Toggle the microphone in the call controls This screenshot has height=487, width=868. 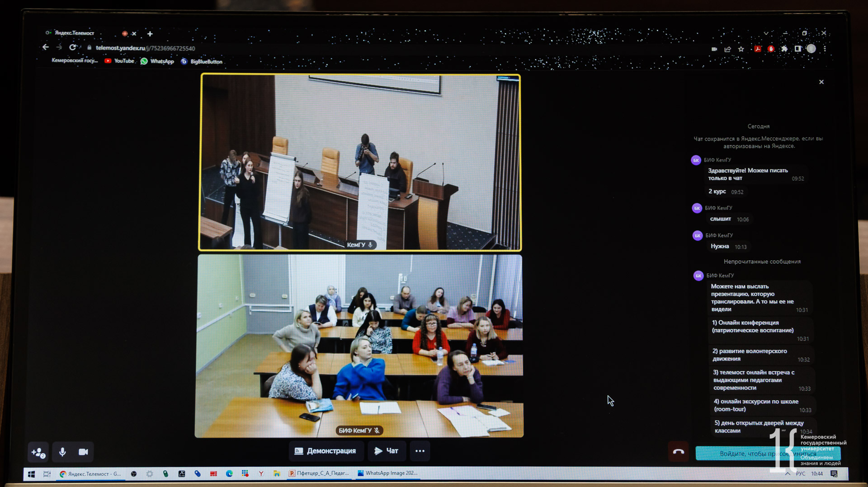(x=62, y=451)
